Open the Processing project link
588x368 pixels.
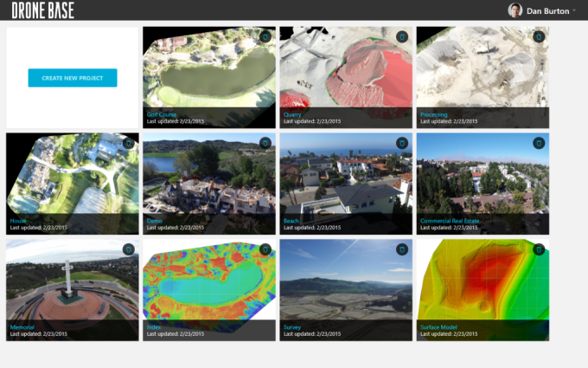click(x=434, y=114)
